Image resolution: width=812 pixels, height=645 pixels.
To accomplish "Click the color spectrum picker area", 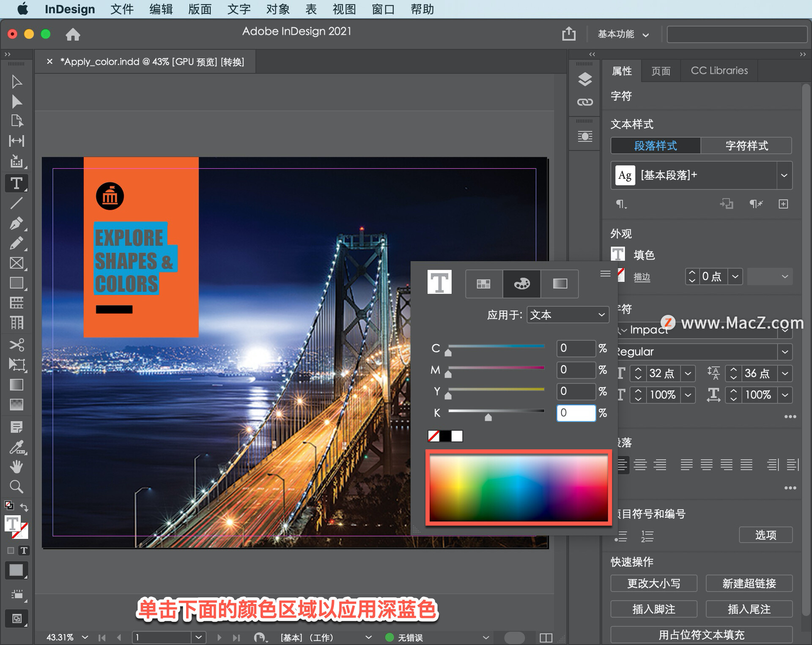I will click(x=518, y=488).
